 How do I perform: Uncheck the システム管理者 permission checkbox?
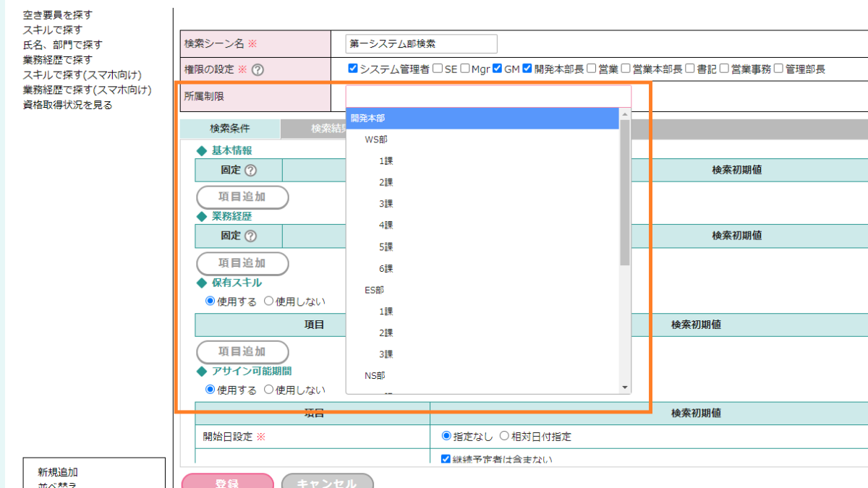353,69
